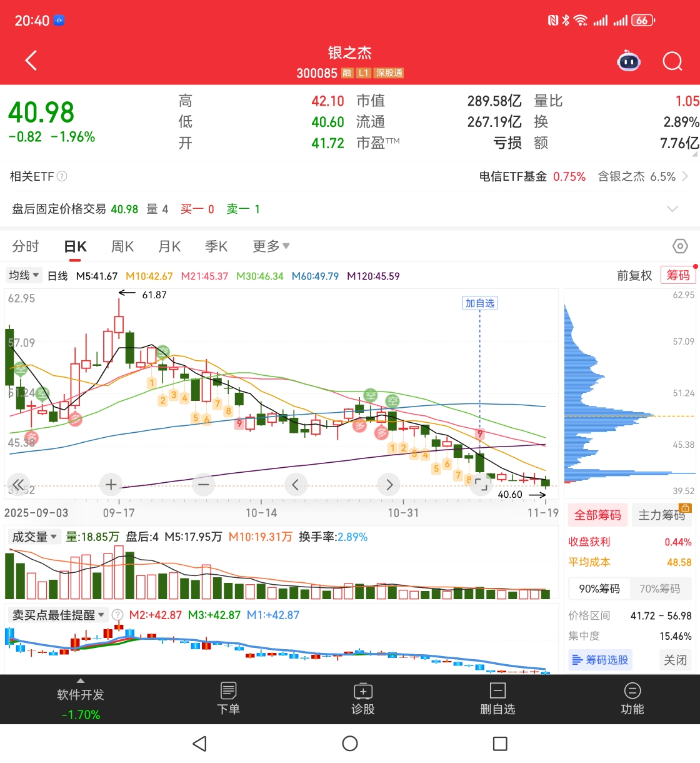Select the 全部筹码 option

(597, 515)
